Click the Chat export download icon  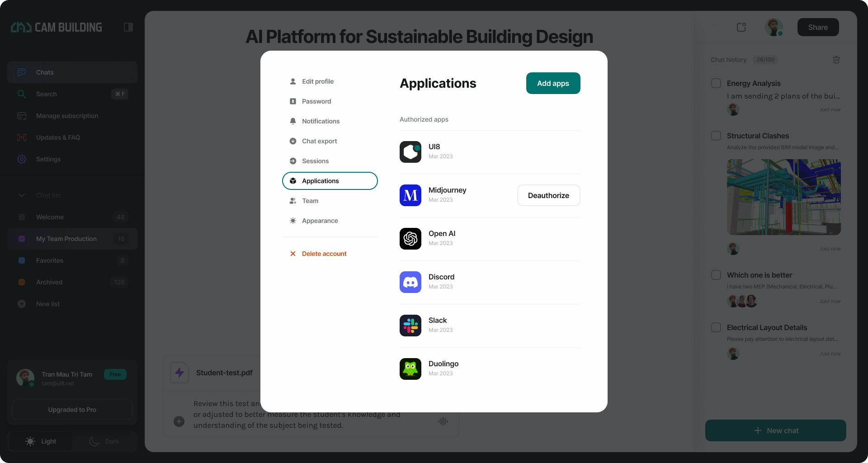coord(293,141)
